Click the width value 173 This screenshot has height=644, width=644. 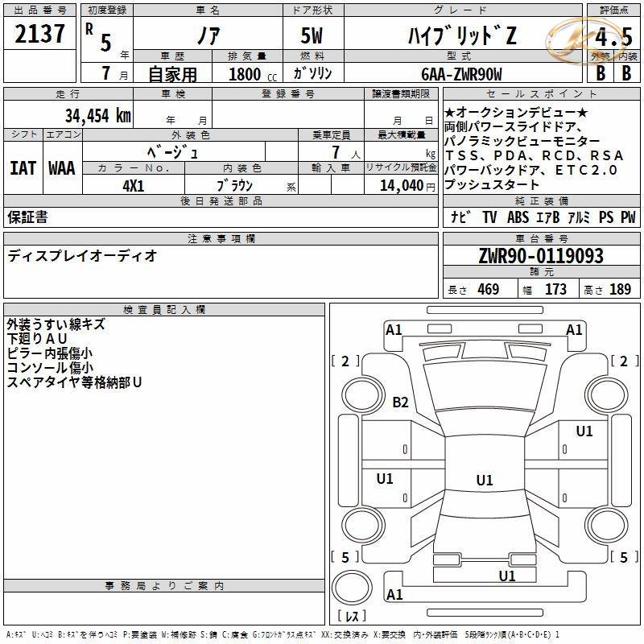555,289
